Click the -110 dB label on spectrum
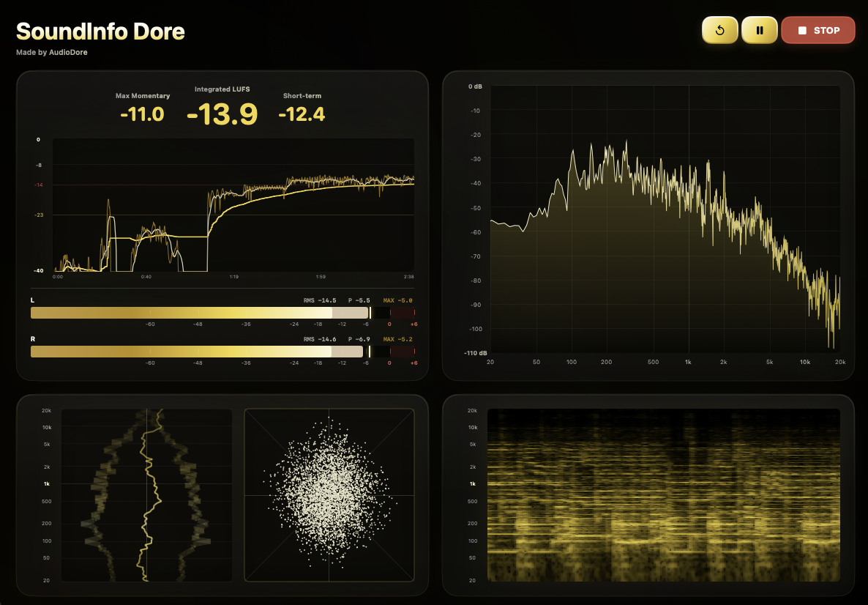The width and height of the screenshot is (868, 605). pyautogui.click(x=476, y=353)
